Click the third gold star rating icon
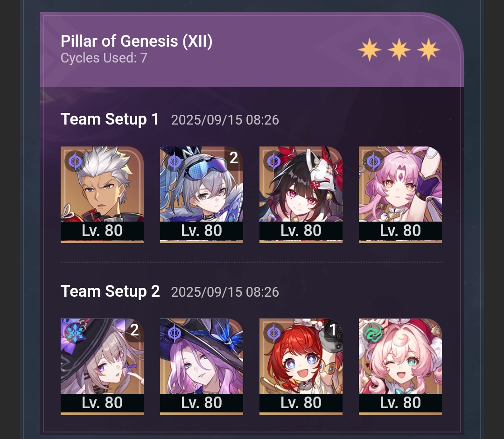 428,50
